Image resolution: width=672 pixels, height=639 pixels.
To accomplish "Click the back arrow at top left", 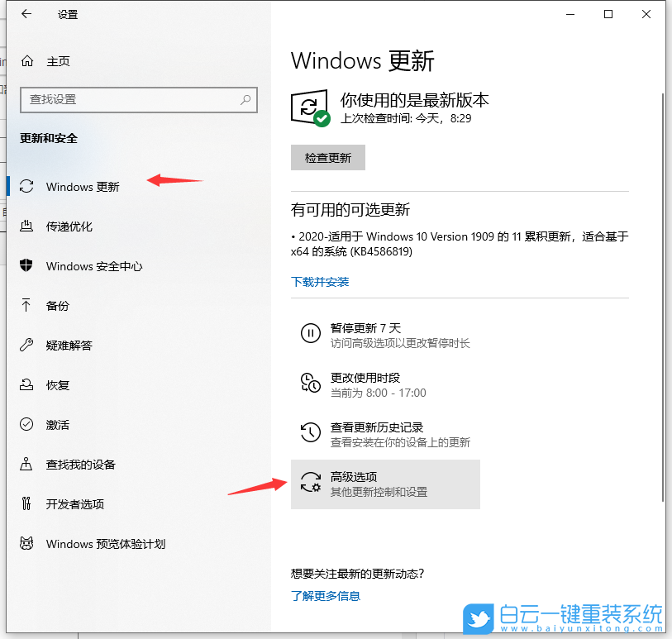I will (x=22, y=14).
